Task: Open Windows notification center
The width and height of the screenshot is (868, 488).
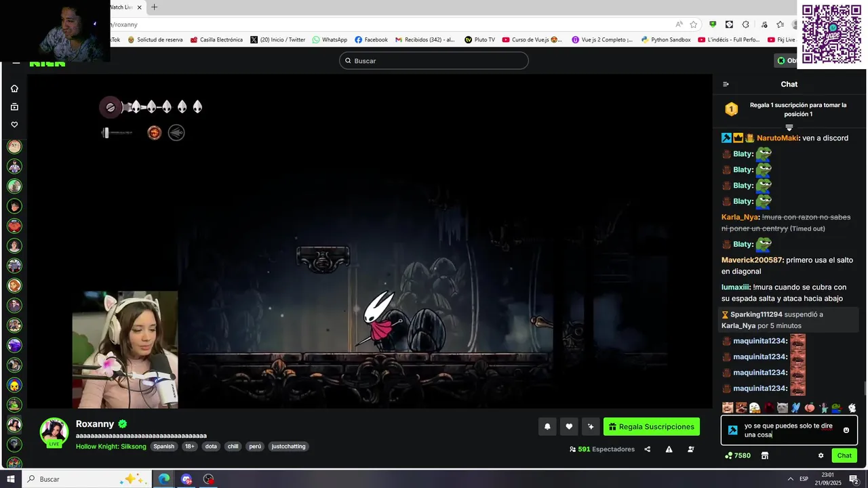Action: click(x=854, y=479)
